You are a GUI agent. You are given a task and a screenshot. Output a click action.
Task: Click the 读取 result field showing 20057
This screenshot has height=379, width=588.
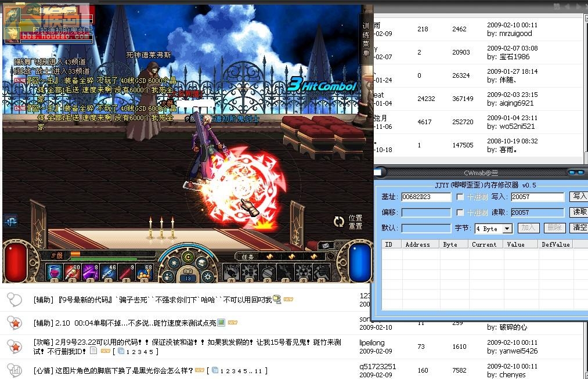[x=538, y=212]
